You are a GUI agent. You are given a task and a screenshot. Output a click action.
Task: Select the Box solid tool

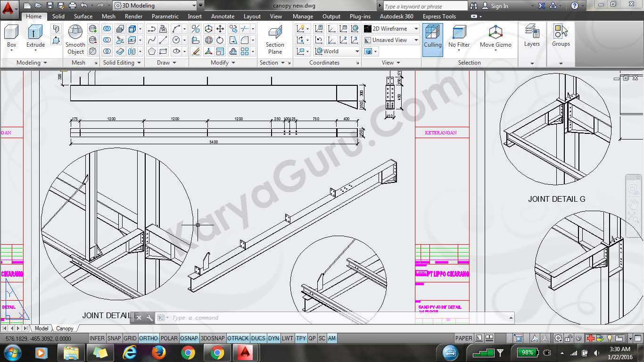pyautogui.click(x=11, y=35)
